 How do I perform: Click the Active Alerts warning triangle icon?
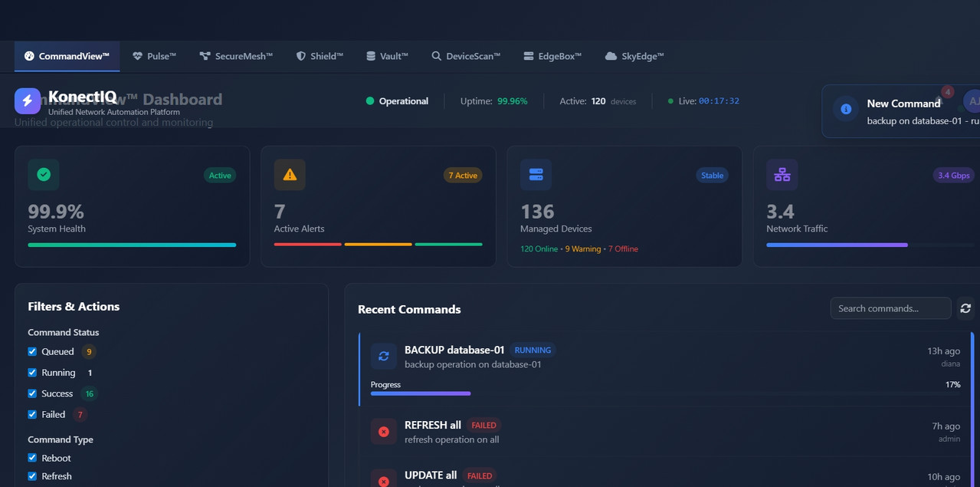click(x=290, y=175)
